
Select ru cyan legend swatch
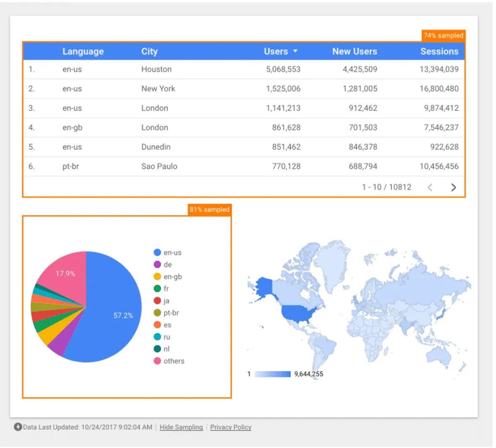(x=157, y=337)
